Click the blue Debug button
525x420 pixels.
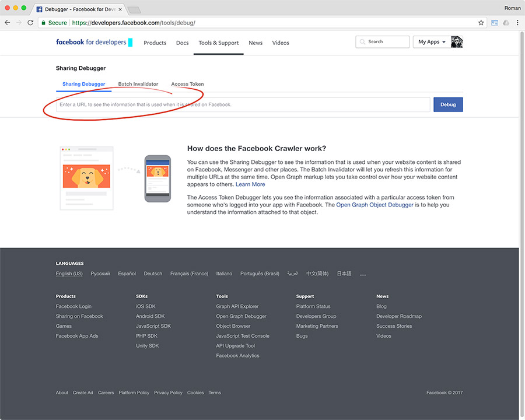click(448, 104)
